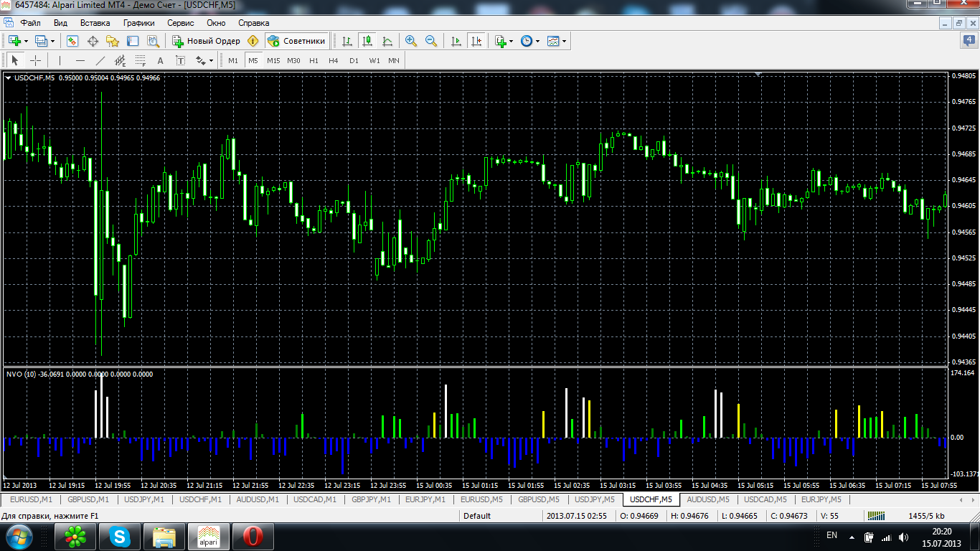Switch chart to Candlesticks mode

367,41
